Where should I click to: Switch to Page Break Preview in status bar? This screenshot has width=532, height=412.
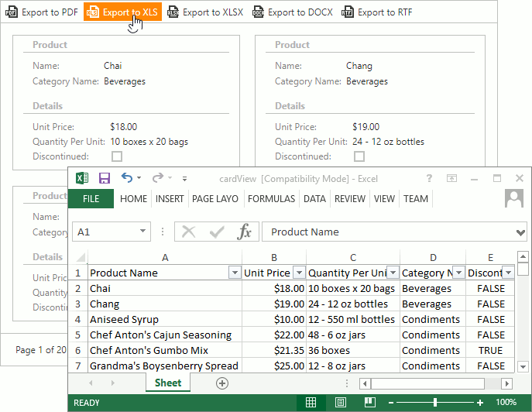point(370,403)
